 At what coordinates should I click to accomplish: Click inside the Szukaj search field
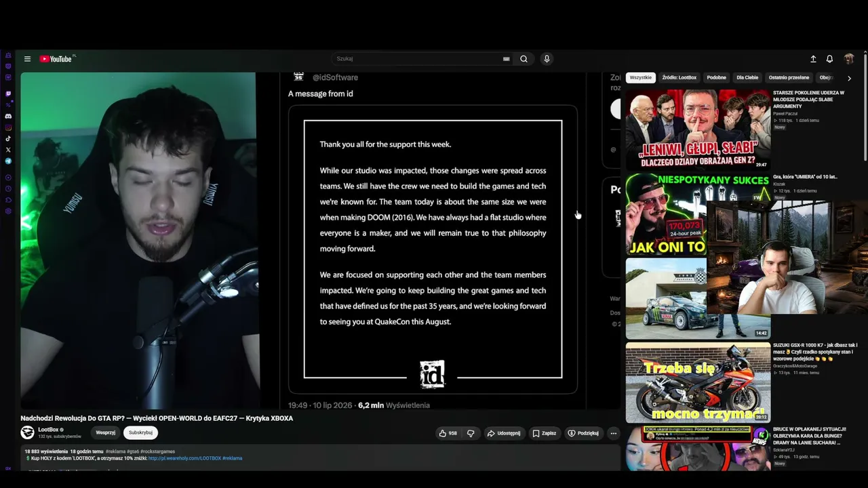click(415, 59)
